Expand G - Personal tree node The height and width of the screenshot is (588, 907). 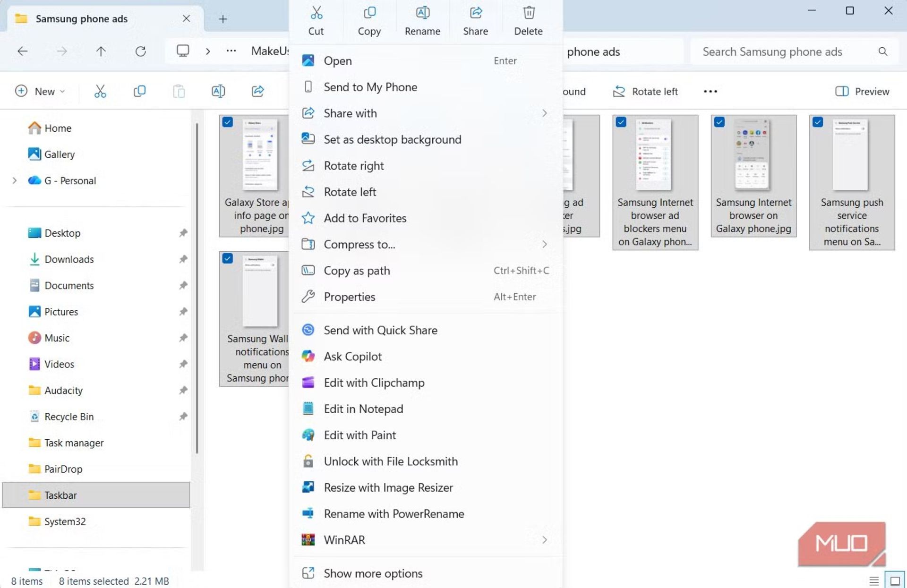[x=15, y=180]
